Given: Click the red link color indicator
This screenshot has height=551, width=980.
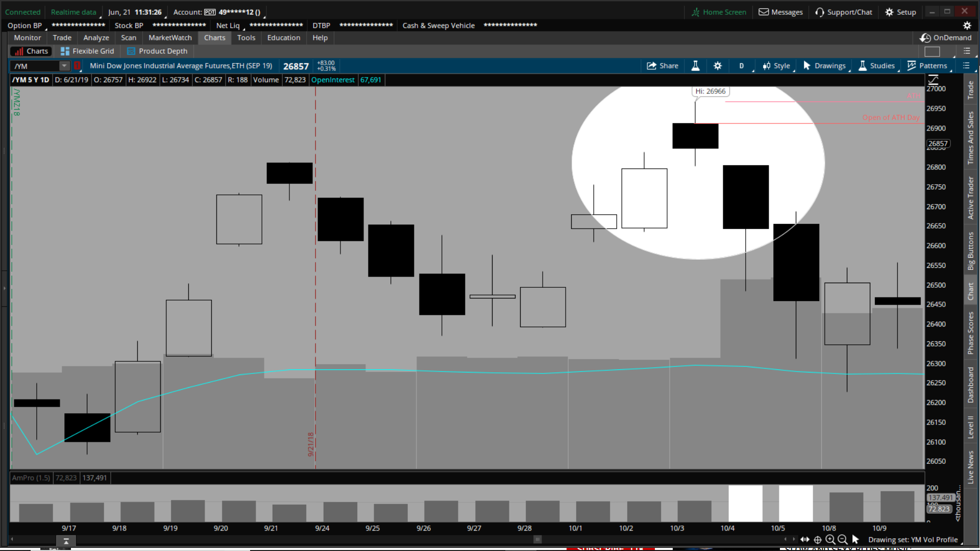Looking at the screenshot, I should (77, 66).
